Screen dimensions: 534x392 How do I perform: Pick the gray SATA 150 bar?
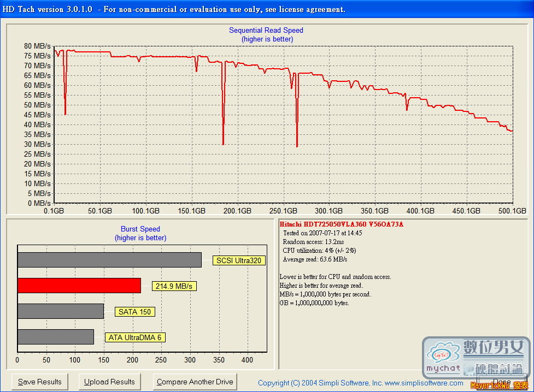coord(61,311)
